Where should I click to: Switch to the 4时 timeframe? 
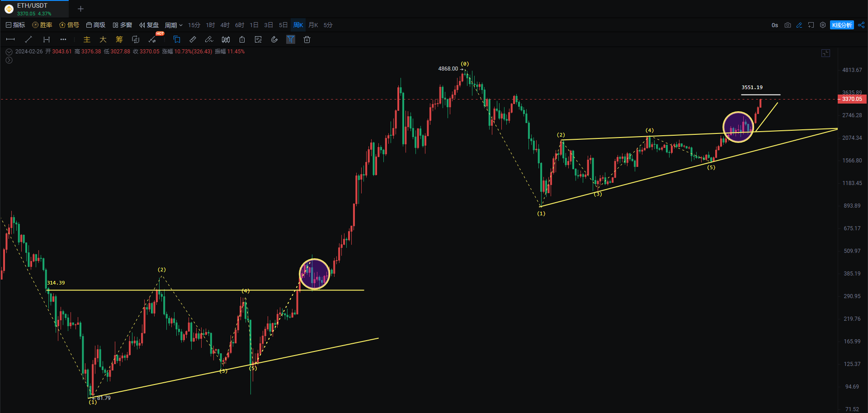point(225,25)
